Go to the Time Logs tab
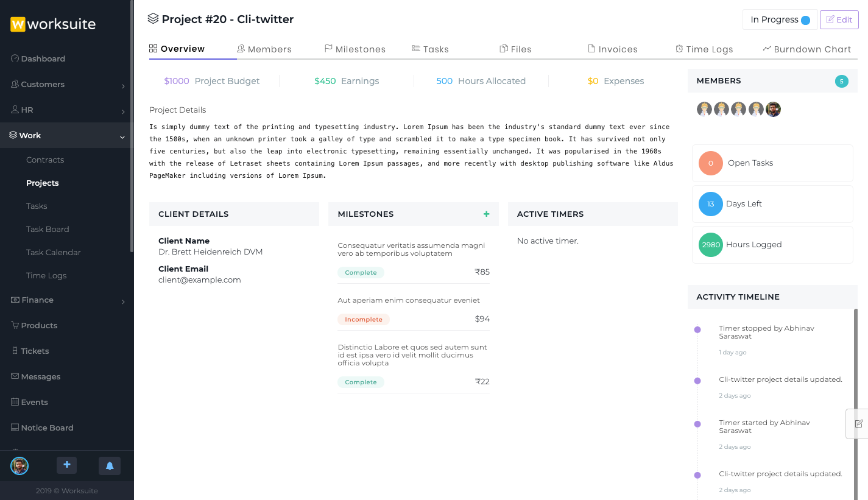 [x=704, y=49]
